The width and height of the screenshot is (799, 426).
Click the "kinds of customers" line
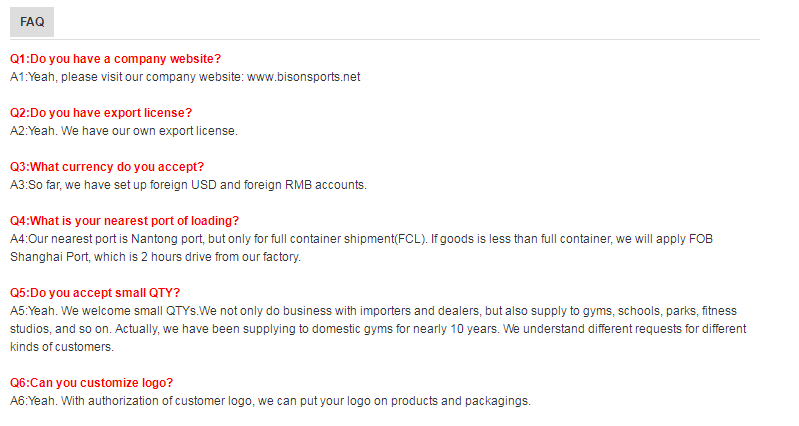tap(62, 347)
